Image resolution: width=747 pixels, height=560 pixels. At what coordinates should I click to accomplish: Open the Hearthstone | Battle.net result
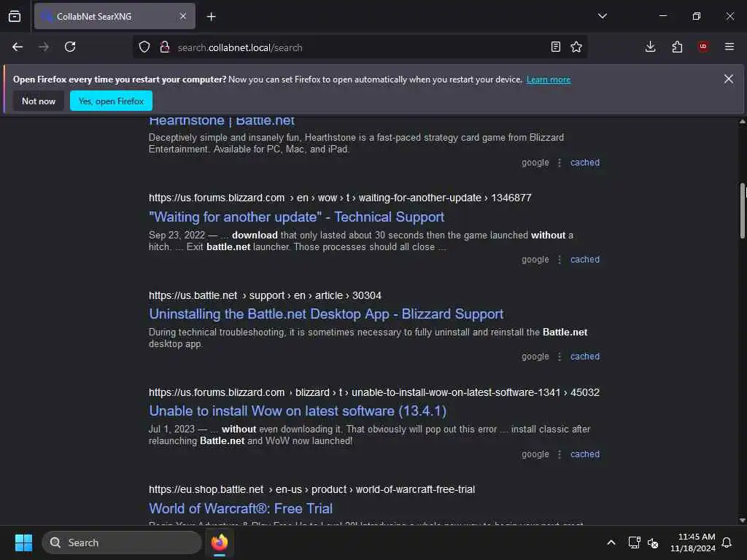tap(222, 120)
